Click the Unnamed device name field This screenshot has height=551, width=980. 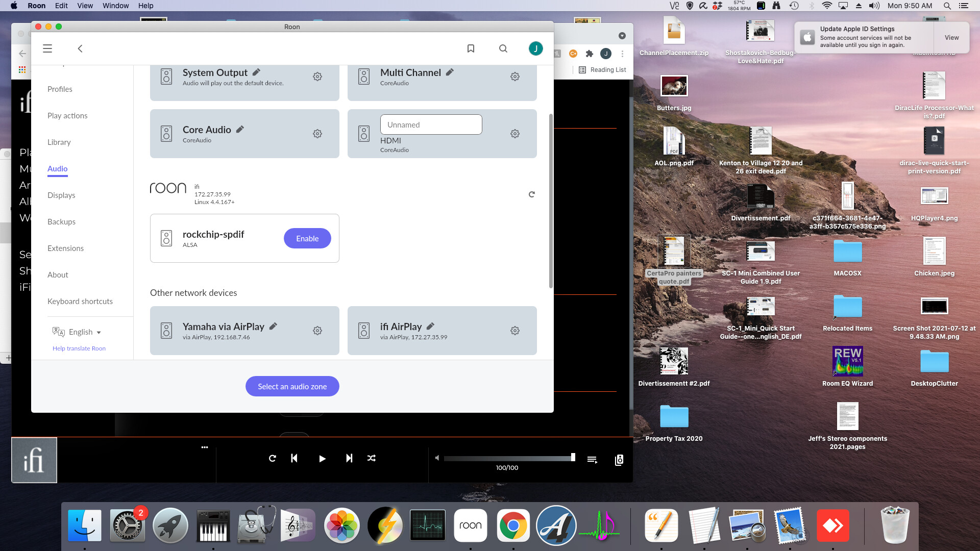[431, 124]
